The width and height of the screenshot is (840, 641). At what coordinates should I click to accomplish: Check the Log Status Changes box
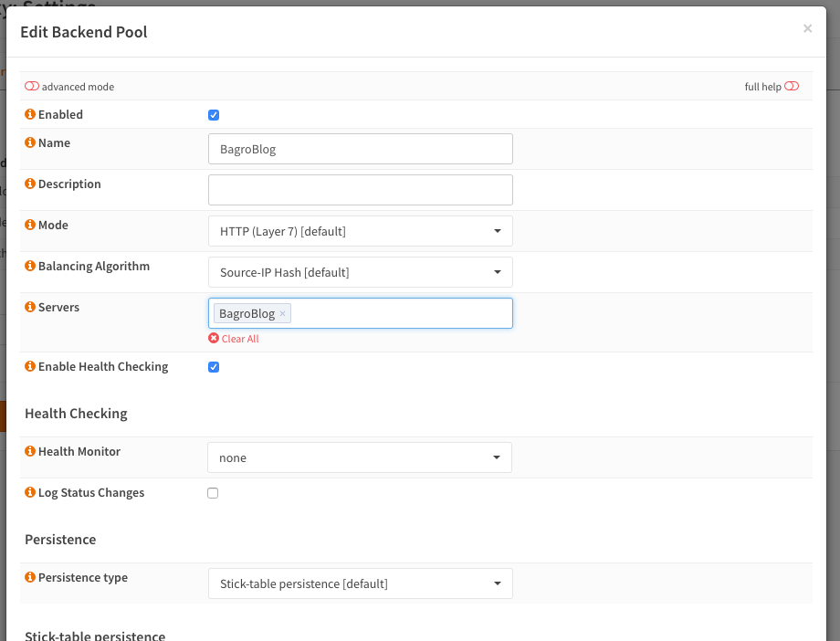pyautogui.click(x=213, y=493)
